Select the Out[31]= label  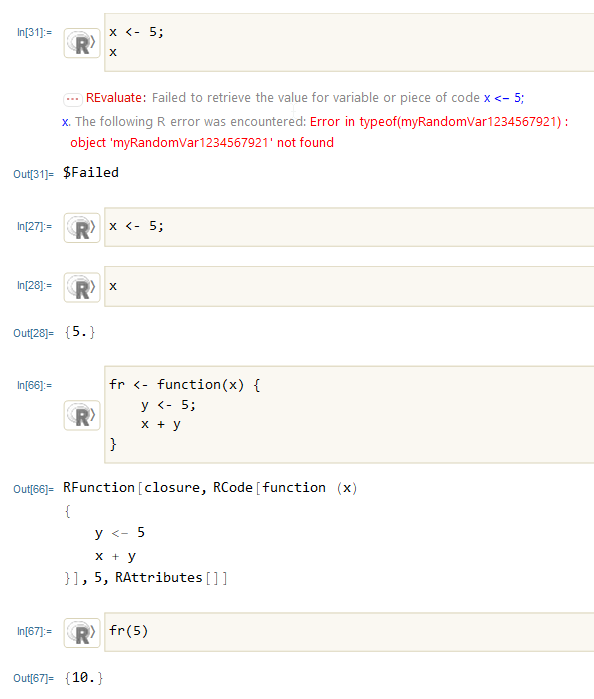33,174
